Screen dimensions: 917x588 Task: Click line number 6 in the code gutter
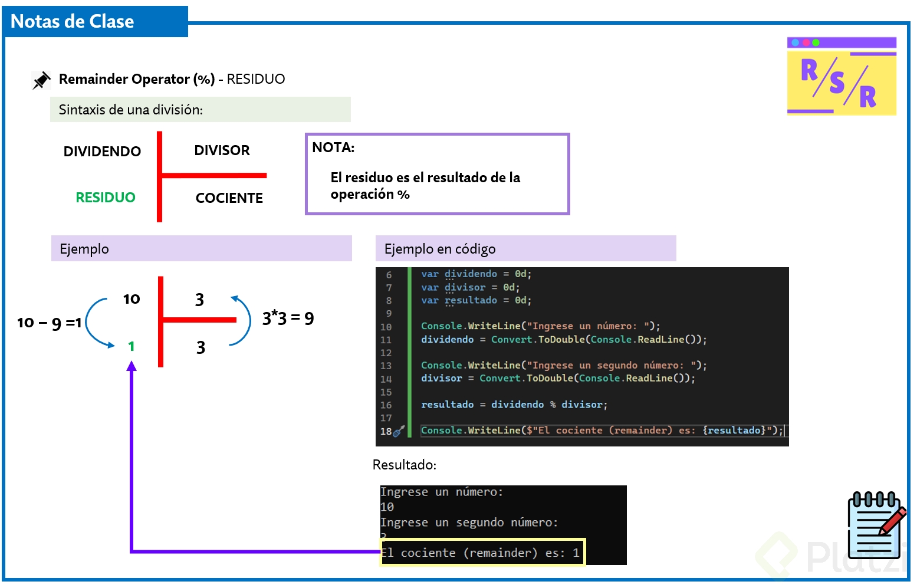point(389,275)
